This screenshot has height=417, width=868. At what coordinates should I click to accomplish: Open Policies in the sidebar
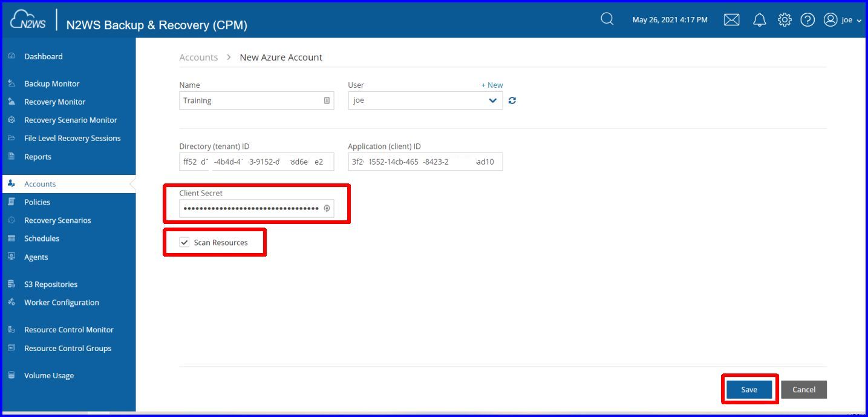(x=38, y=202)
